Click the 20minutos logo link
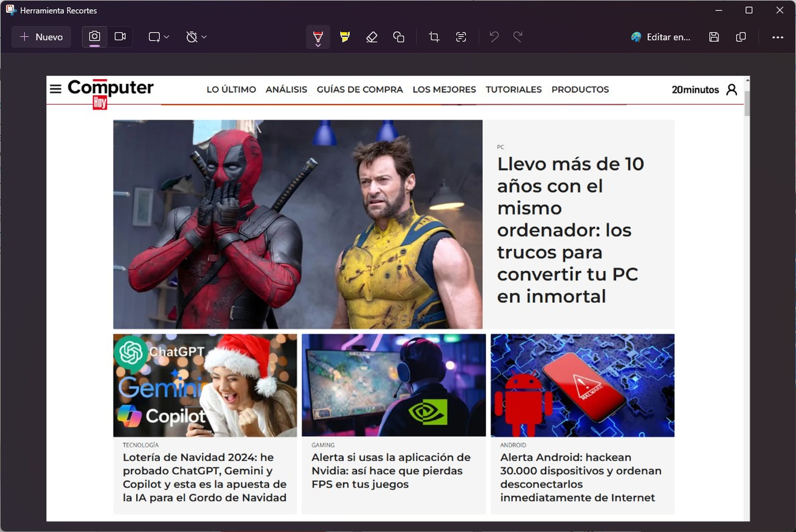Screen dimensions: 796x532 695,89
